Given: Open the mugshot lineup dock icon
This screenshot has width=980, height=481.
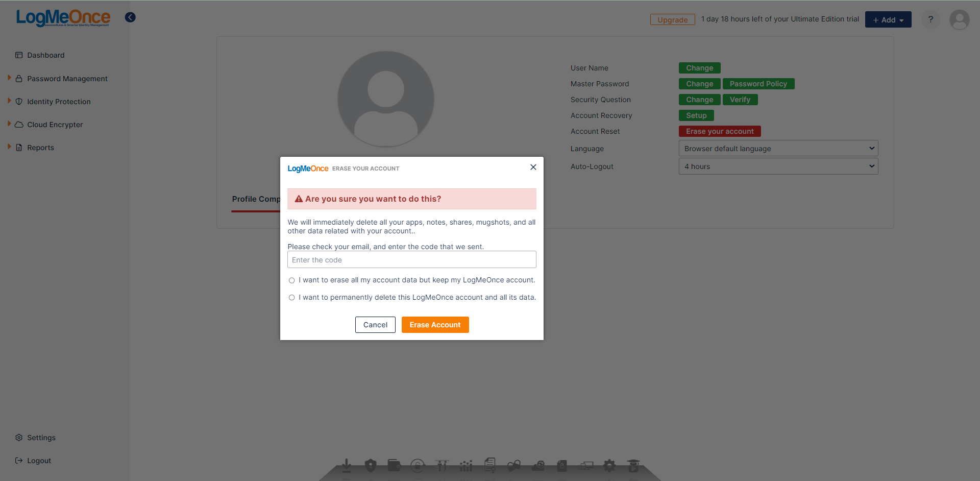Looking at the screenshot, I should (x=442, y=465).
